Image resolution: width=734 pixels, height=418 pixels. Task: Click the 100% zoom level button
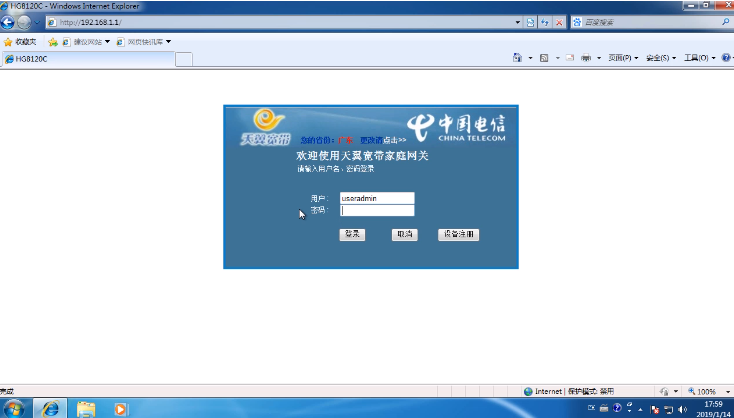[702, 391]
